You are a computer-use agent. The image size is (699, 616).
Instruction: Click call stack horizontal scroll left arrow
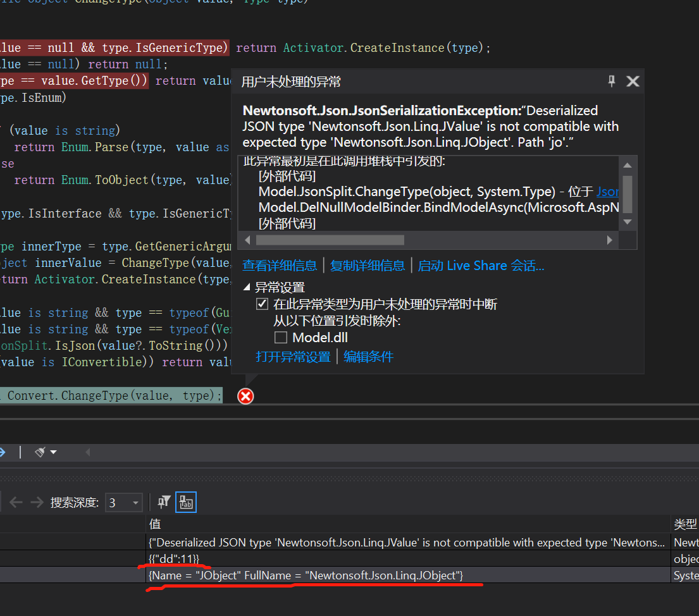[x=247, y=240]
